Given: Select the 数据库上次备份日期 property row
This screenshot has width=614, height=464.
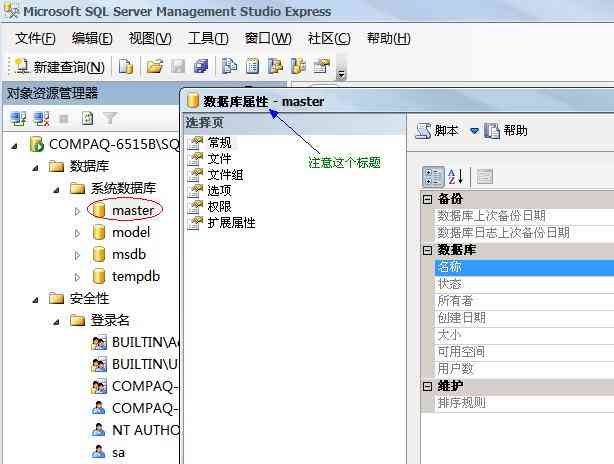Looking at the screenshot, I should (524, 216).
